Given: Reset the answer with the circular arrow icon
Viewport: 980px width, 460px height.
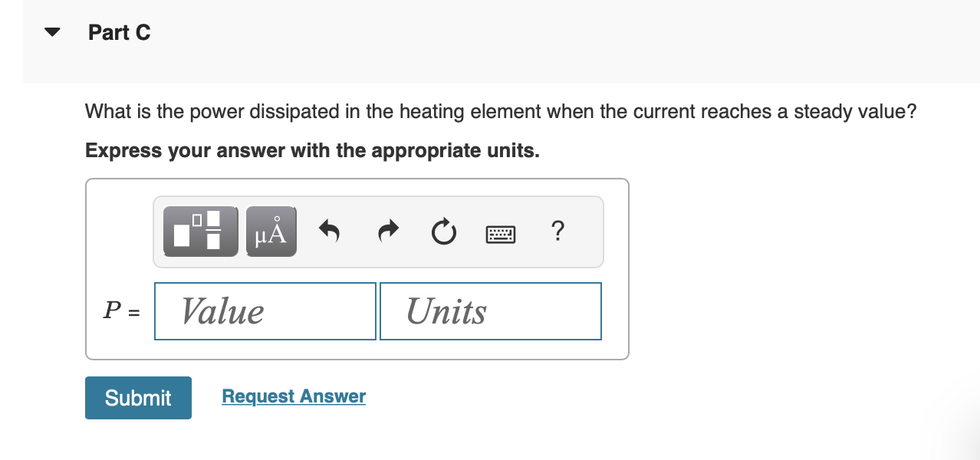Looking at the screenshot, I should pyautogui.click(x=443, y=231).
